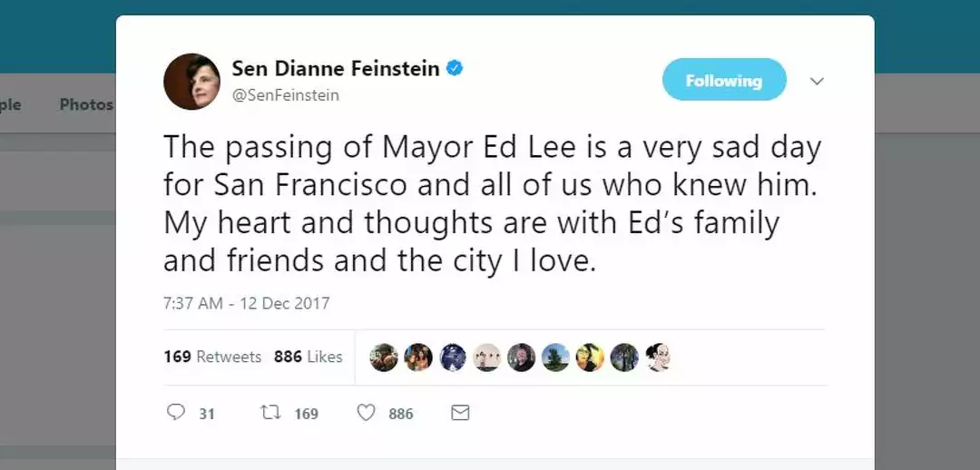
Task: Click the like count 886 beside the heart
Action: (x=400, y=414)
